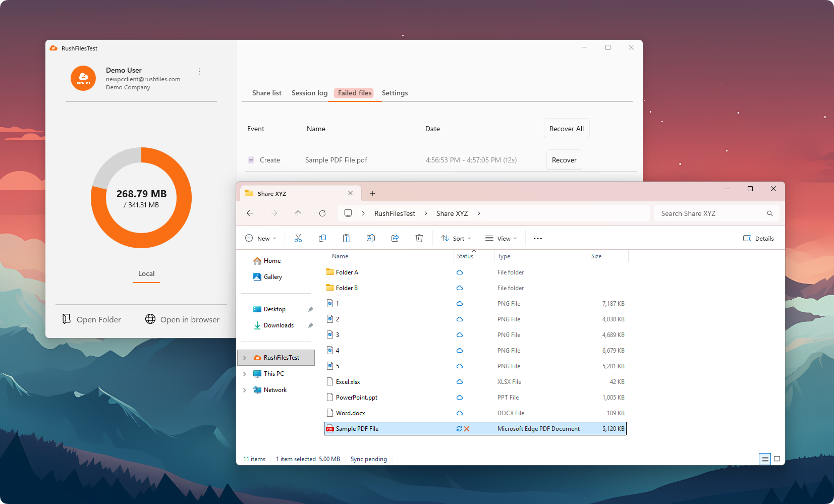Expand the Network tree node
The height and width of the screenshot is (504, 834).
245,390
